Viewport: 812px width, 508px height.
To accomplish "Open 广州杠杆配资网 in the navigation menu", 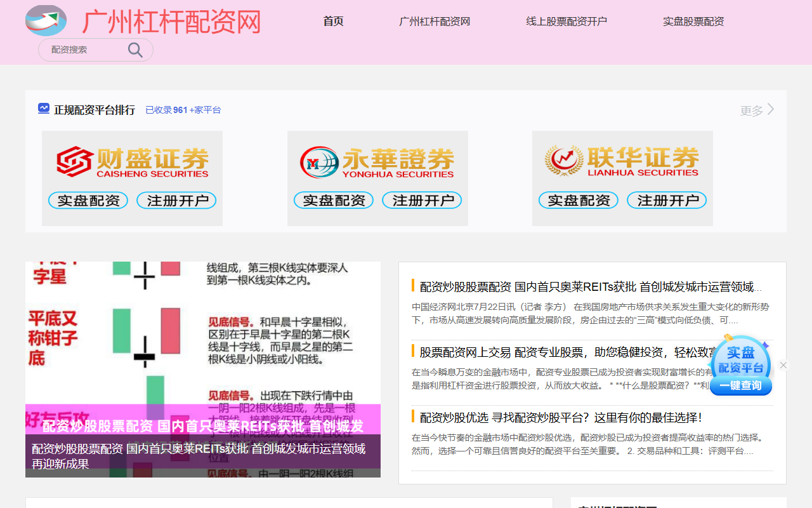I will point(435,22).
